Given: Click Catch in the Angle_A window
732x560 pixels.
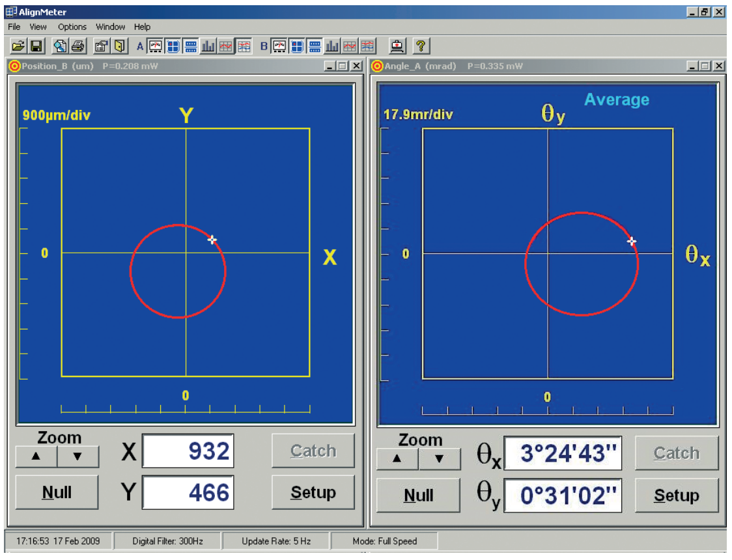Looking at the screenshot, I should (677, 453).
